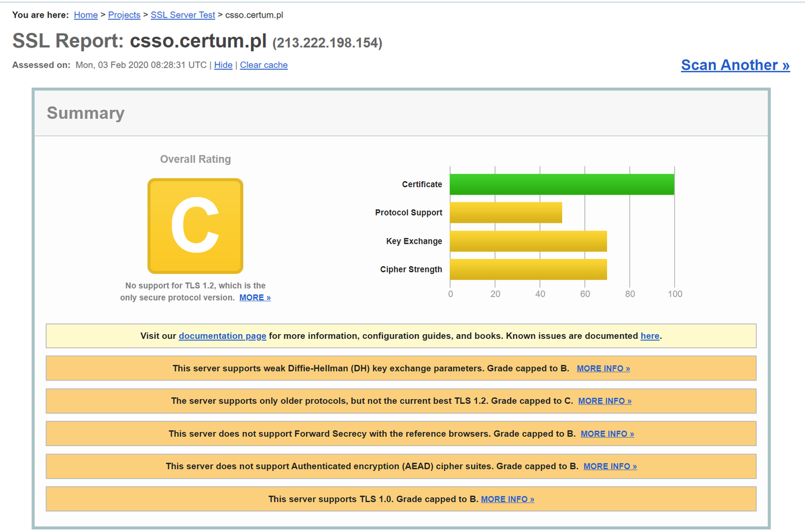This screenshot has width=805, height=532.
Task: Open MORE INFO for Forward Secrecy warning
Action: pyautogui.click(x=607, y=433)
